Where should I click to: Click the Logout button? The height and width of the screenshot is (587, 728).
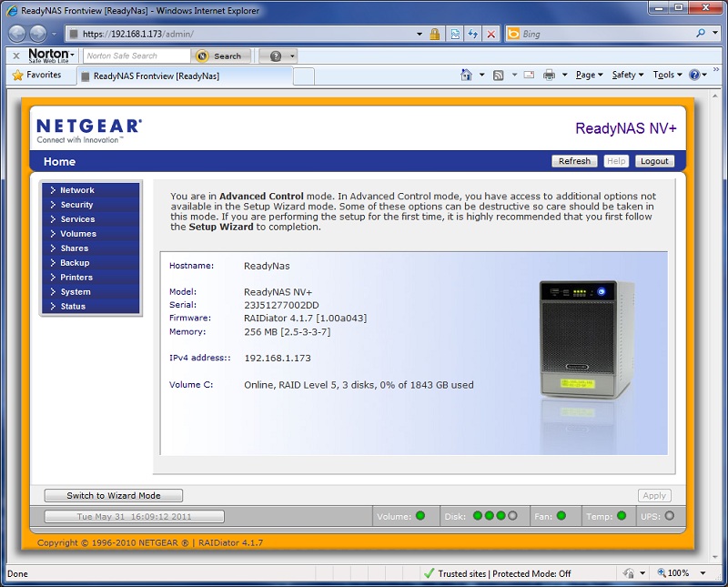[x=654, y=161]
